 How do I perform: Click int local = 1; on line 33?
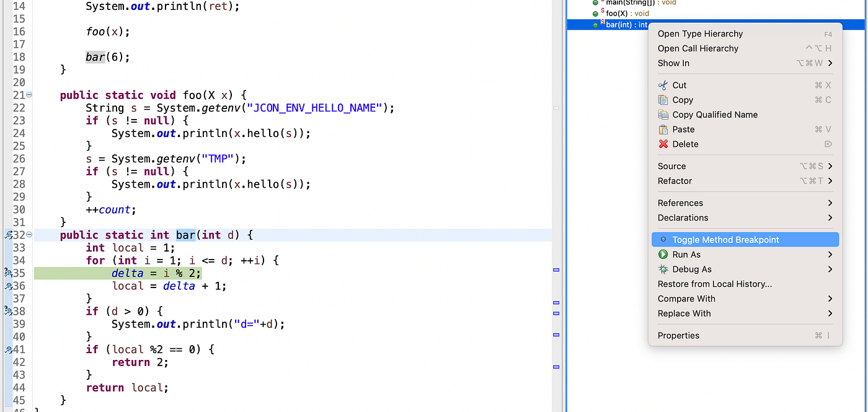pos(130,248)
